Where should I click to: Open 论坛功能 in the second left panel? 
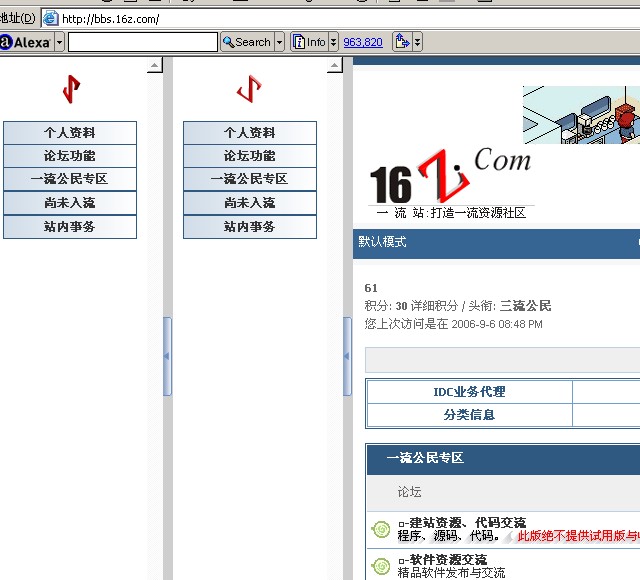(250, 156)
